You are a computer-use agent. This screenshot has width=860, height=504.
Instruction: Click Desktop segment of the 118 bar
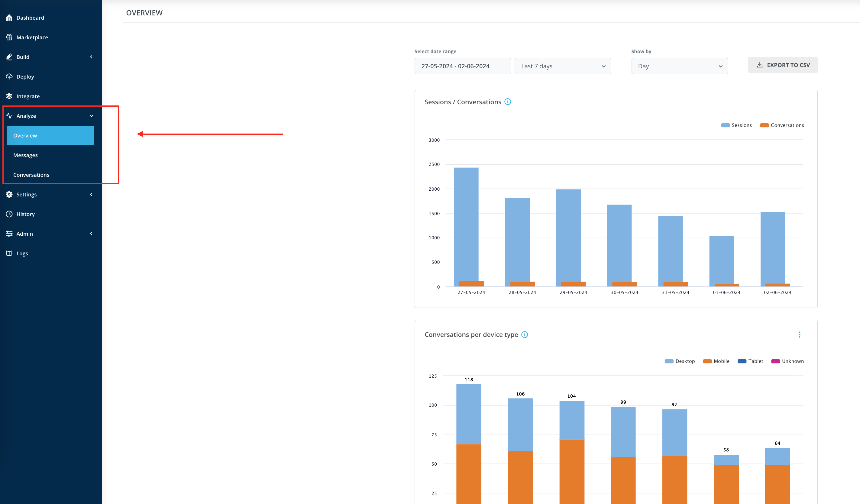coord(469,414)
